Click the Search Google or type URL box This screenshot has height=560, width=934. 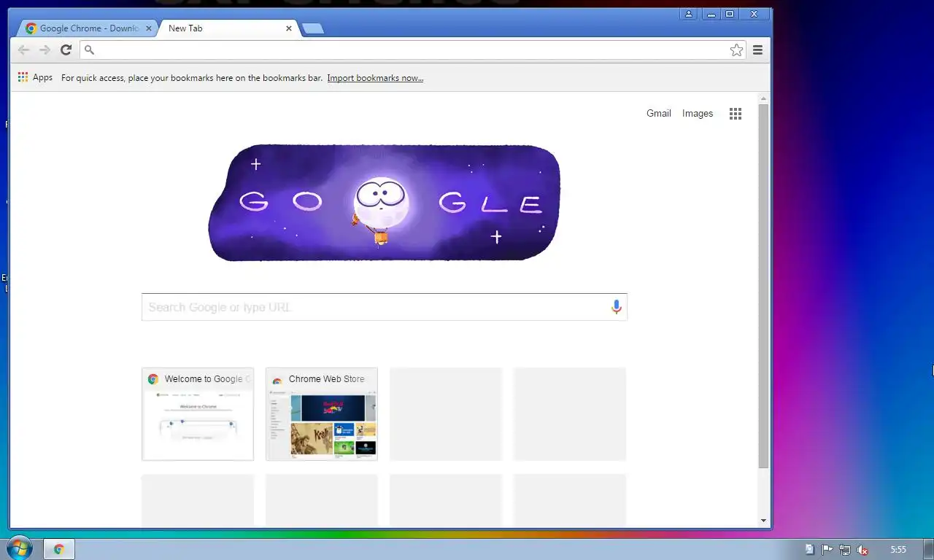click(385, 307)
